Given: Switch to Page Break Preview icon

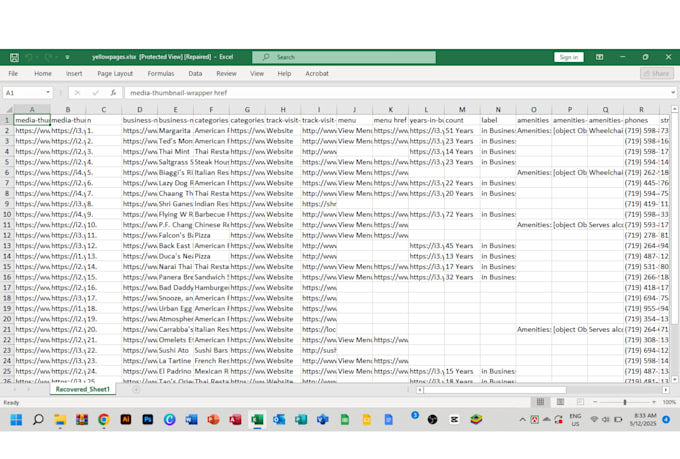Looking at the screenshot, I should (x=580, y=402).
